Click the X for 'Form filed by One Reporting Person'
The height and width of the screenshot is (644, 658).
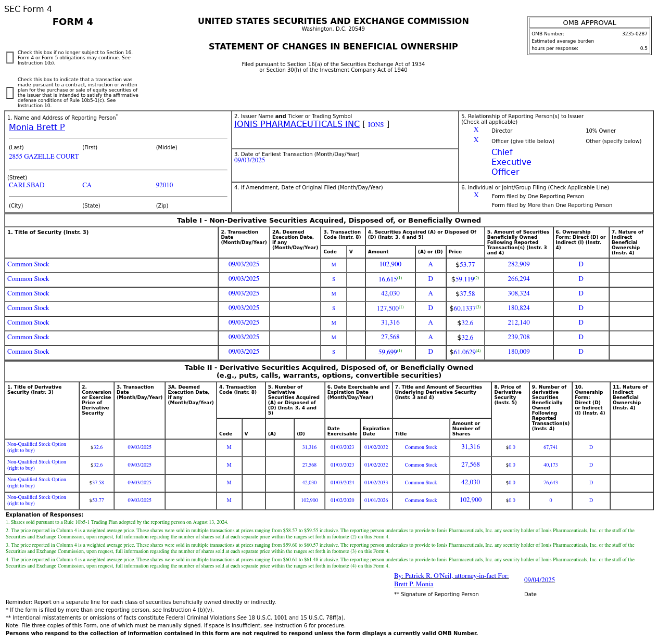(476, 196)
